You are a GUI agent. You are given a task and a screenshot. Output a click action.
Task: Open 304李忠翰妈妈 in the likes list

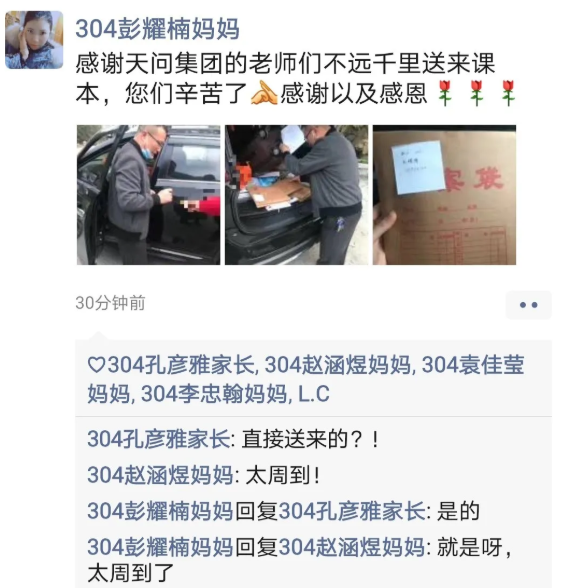coord(214,394)
